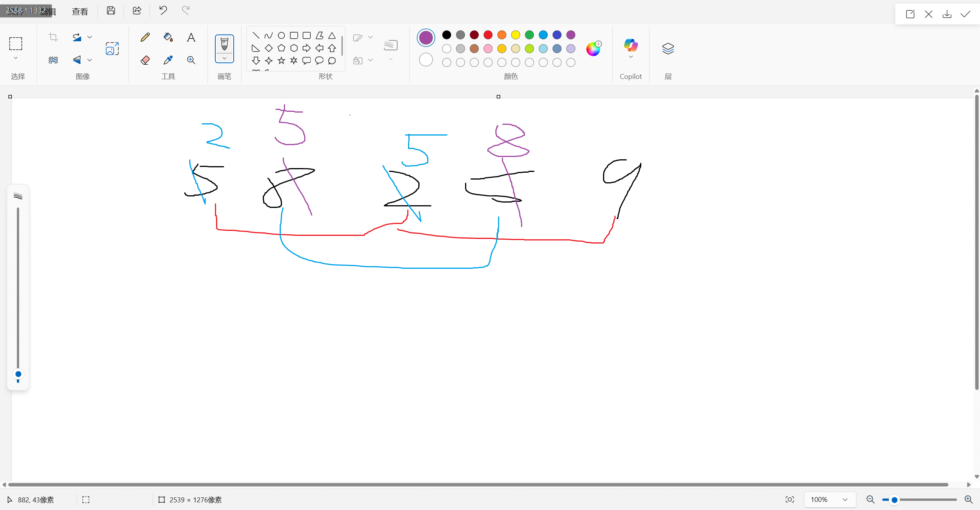Click the zoom in magnifier icon

click(968, 499)
